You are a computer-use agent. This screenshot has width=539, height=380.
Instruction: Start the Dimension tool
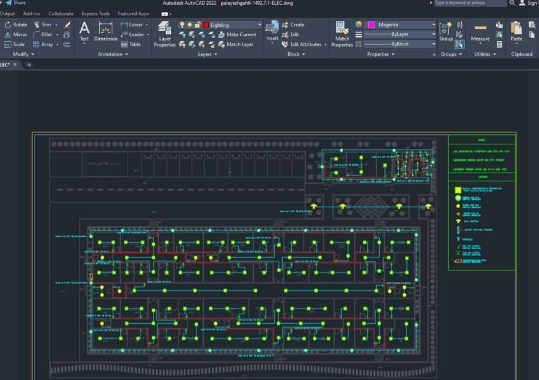[106, 32]
